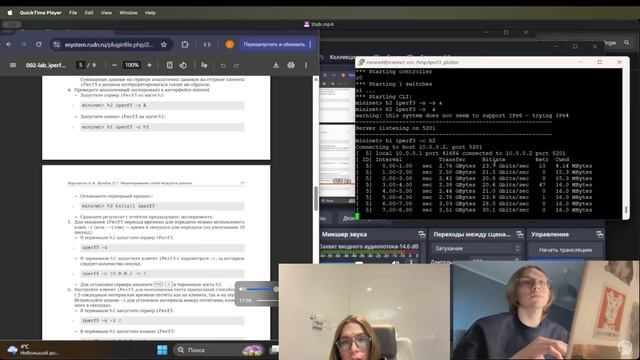Open the orange profile avatar

click(x=229, y=44)
